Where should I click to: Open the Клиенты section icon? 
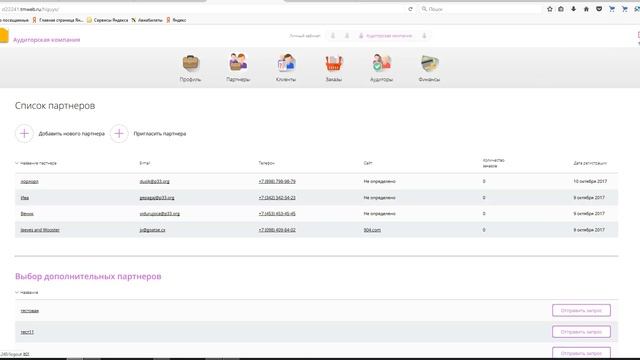pos(286,63)
